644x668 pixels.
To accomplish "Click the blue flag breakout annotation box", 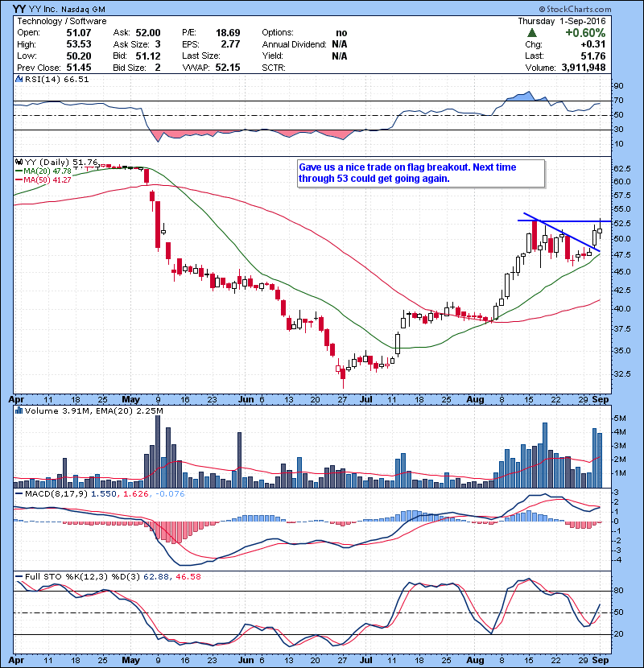I will (421, 173).
